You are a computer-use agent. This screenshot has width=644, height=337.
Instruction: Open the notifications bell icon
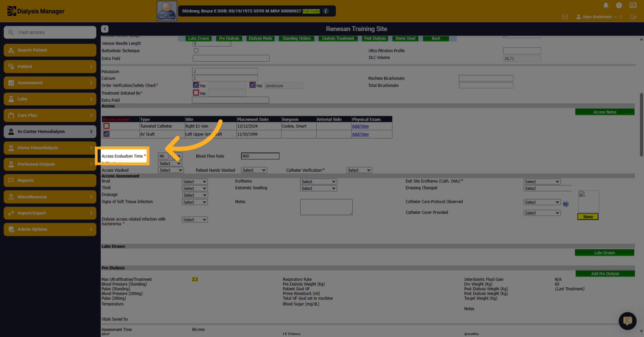606,5
